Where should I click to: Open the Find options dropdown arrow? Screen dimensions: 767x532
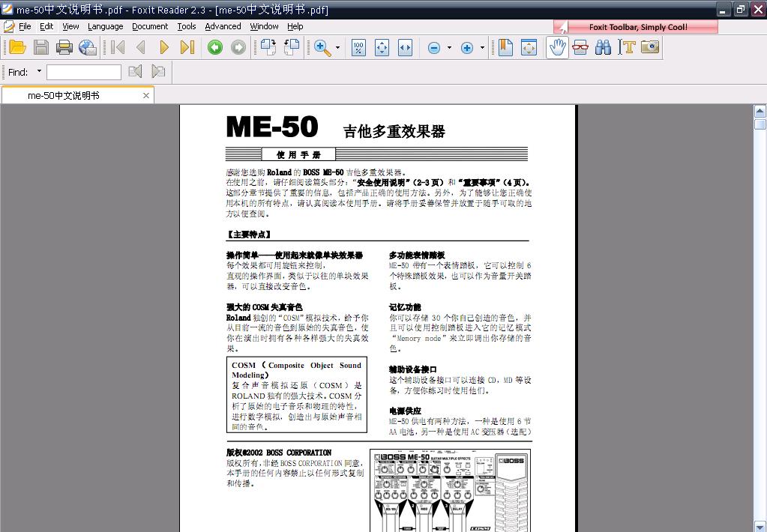pos(39,71)
